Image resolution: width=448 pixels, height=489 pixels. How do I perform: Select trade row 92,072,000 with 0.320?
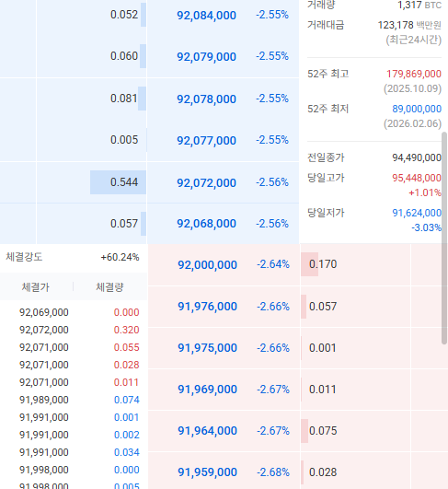[74, 330]
